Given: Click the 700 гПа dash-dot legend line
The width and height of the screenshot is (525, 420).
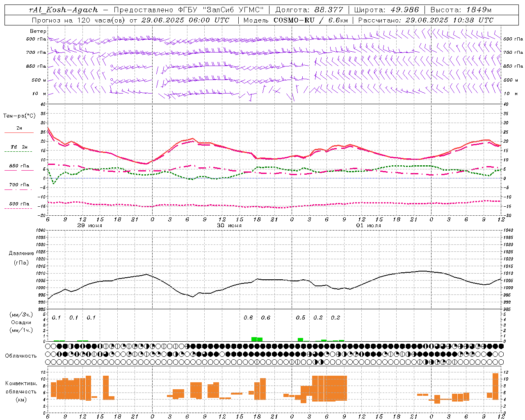Looking at the screenshot, I should click(19, 190).
